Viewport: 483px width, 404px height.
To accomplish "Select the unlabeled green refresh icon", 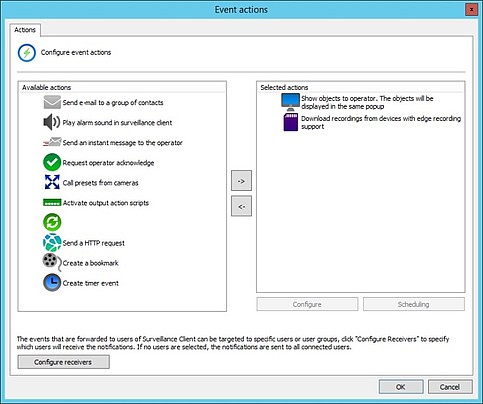I will pyautogui.click(x=52, y=222).
